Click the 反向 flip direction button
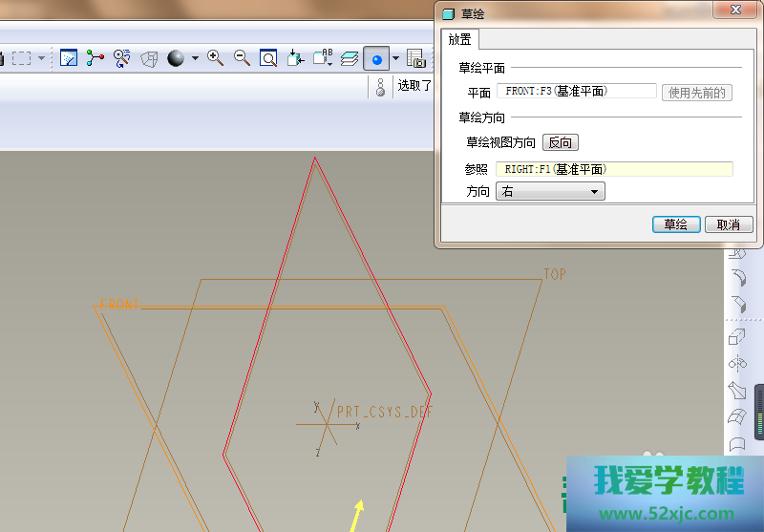Screen dimensions: 764x532 561,142
